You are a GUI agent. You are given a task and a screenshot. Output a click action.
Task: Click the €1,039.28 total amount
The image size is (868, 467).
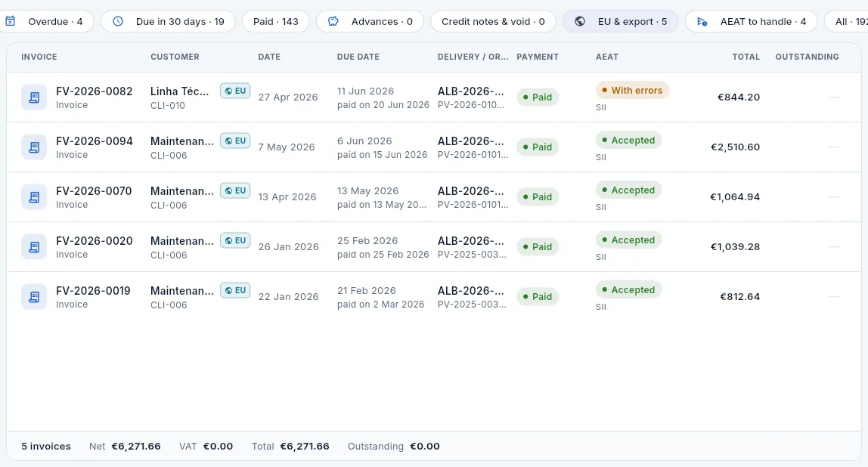[x=735, y=247]
